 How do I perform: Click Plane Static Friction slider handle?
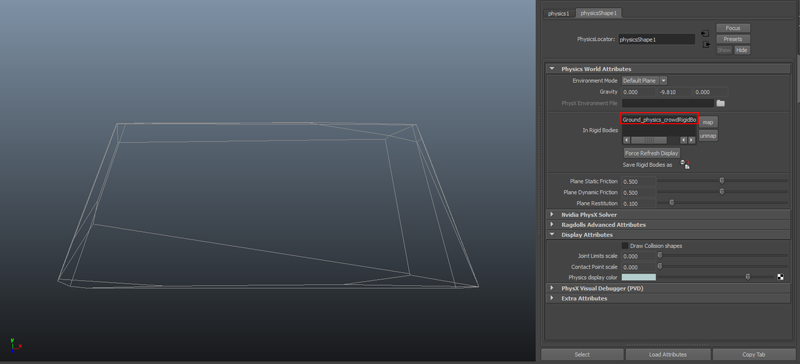[722, 180]
